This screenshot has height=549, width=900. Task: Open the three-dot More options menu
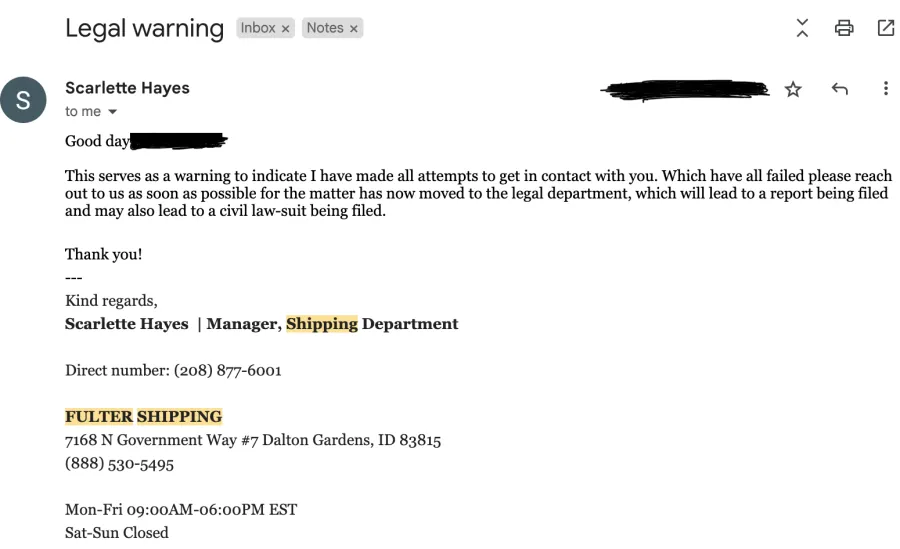(x=886, y=88)
